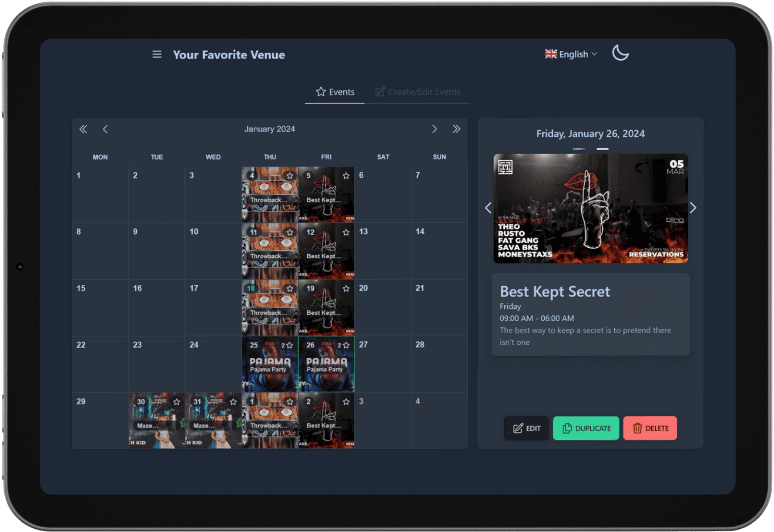Show previous event image in carousel

point(488,208)
